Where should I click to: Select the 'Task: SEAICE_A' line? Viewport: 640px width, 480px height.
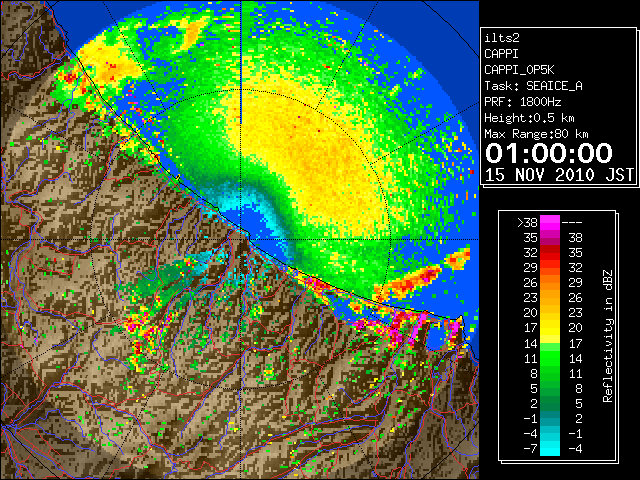coord(533,86)
